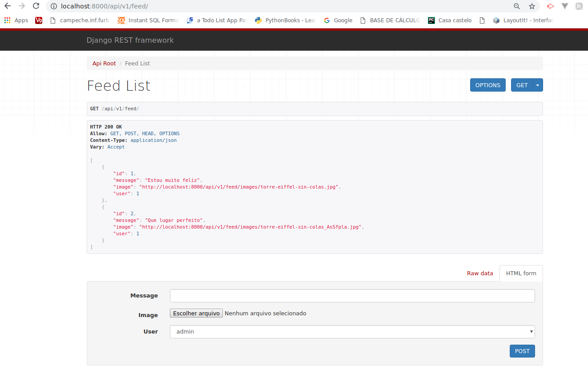The image size is (588, 378).
Task: Open the User selection dropdown
Action: pos(531,331)
